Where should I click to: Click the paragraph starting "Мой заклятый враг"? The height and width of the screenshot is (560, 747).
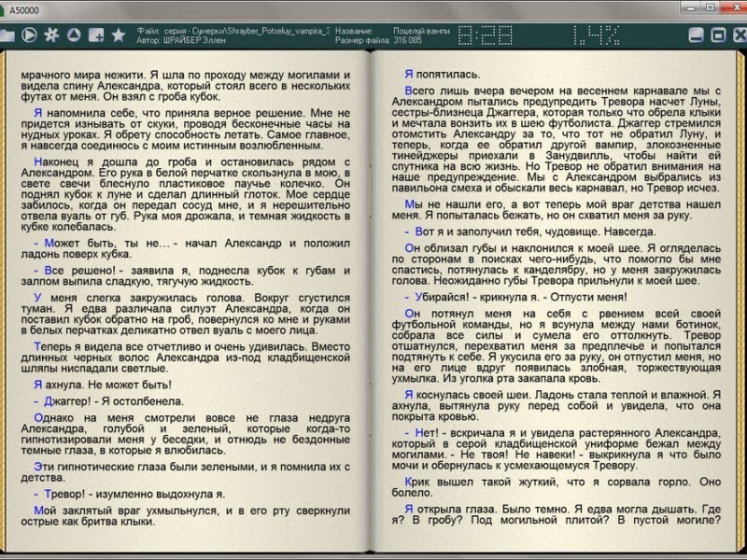(185, 516)
